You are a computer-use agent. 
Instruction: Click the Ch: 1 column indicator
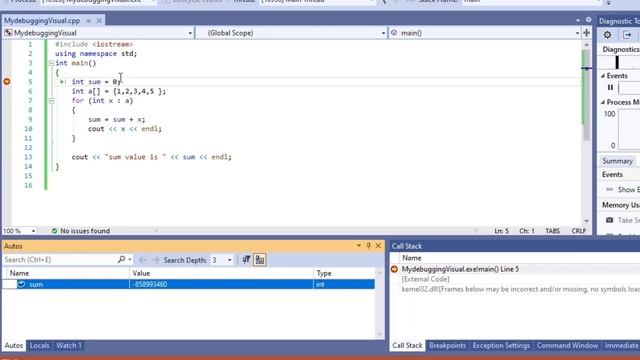point(527,231)
